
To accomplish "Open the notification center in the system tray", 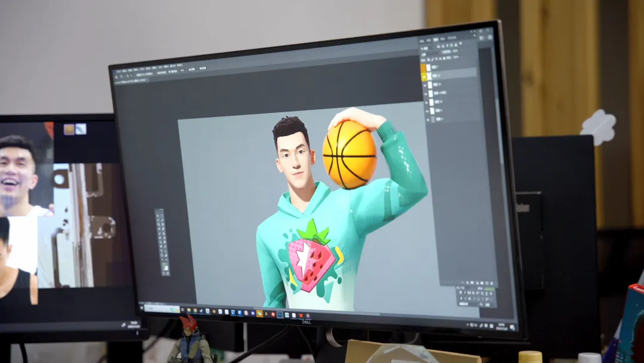I will [512, 327].
